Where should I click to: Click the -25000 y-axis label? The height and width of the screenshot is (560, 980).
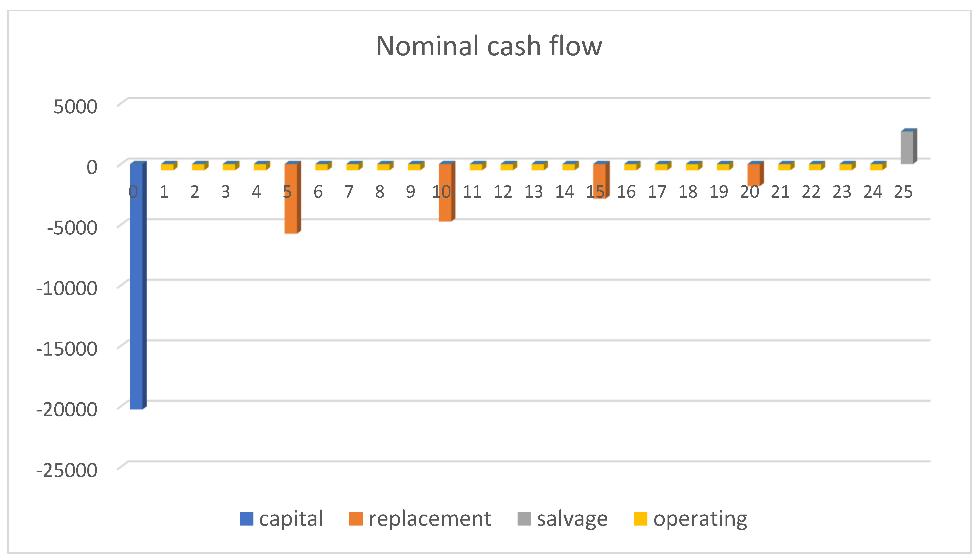coord(67,470)
